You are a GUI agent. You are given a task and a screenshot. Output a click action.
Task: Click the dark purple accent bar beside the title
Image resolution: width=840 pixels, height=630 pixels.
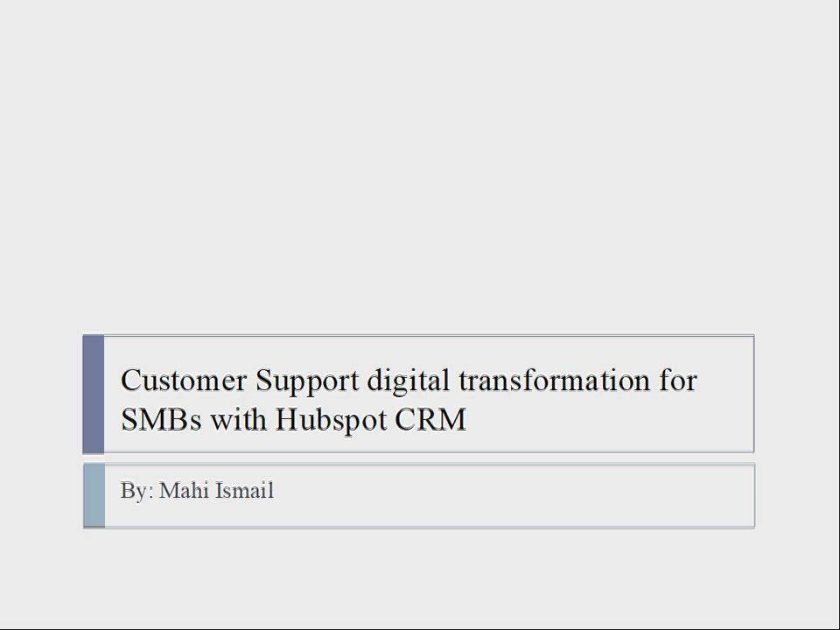94,394
